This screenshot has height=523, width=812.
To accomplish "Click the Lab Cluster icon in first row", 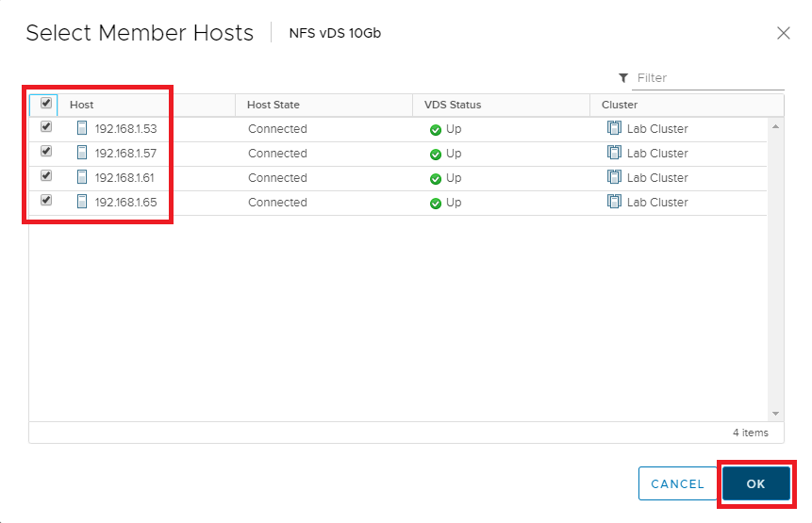I will pos(614,128).
